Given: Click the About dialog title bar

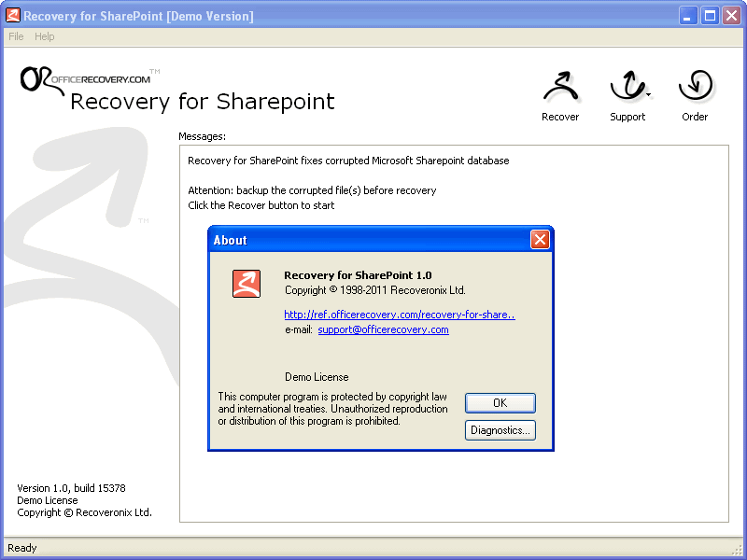Looking at the screenshot, I should (x=369, y=240).
